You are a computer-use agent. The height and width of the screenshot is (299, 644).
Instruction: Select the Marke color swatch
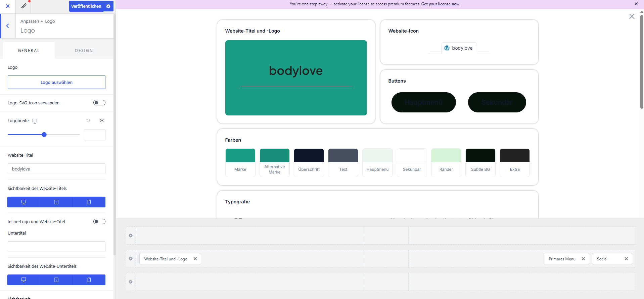[240, 162]
